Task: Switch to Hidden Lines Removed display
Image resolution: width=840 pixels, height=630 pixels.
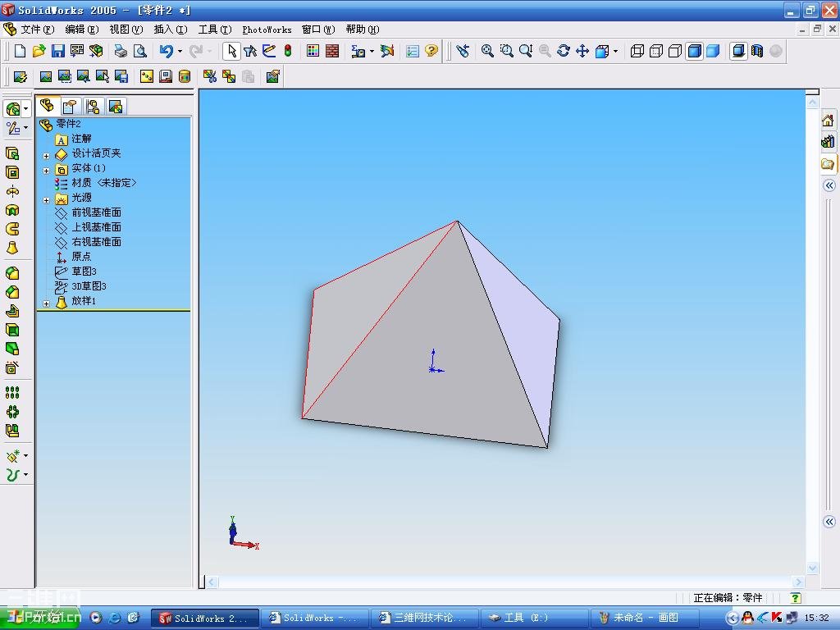Action: (675, 51)
